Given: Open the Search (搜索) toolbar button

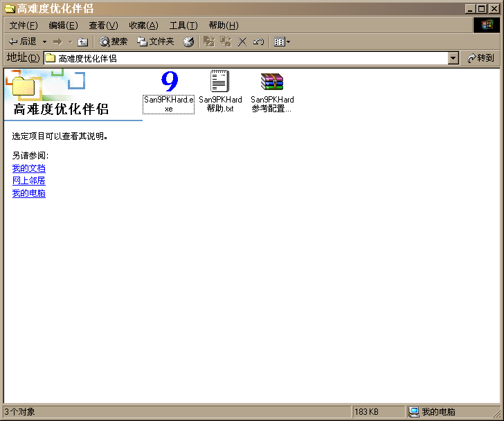Looking at the screenshot, I should 113,42.
